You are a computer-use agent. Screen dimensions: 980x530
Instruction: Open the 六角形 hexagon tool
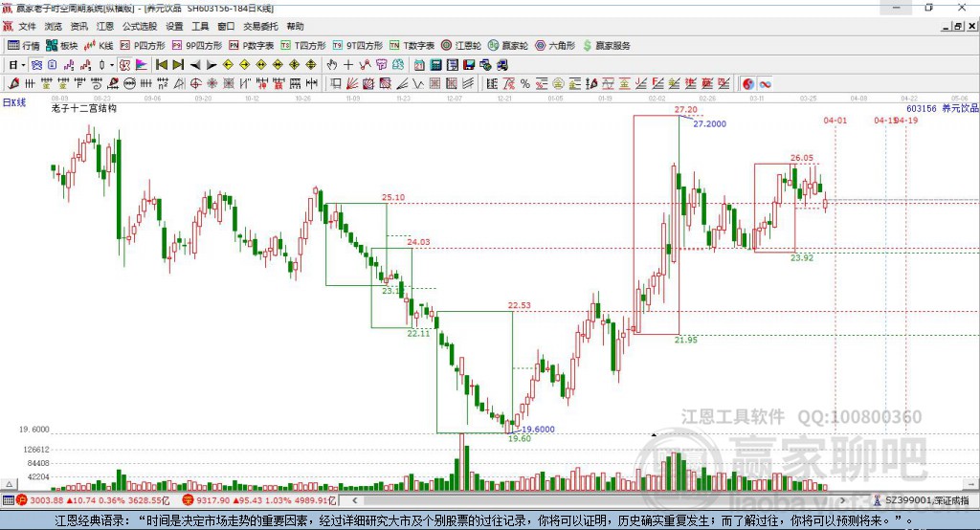click(x=555, y=46)
